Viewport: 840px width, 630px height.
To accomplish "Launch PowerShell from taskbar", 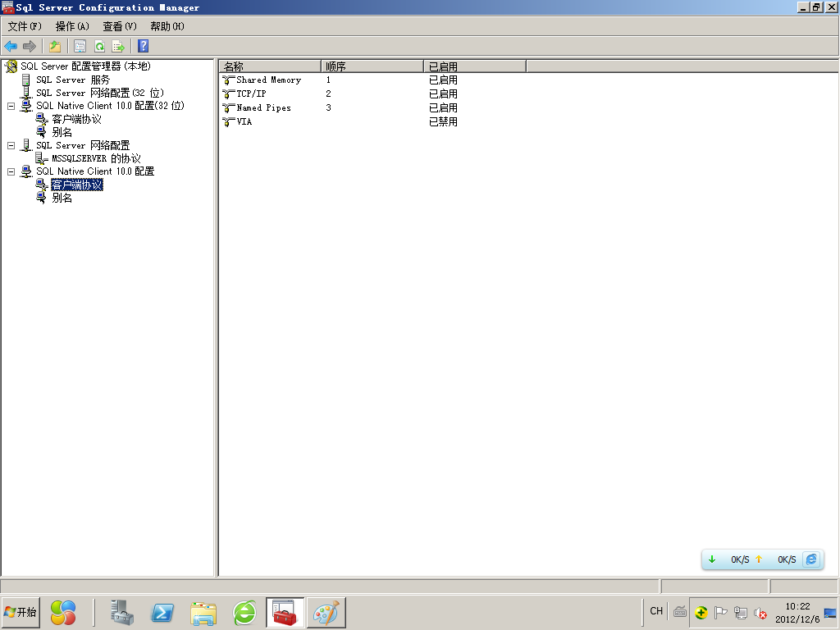I will click(162, 612).
